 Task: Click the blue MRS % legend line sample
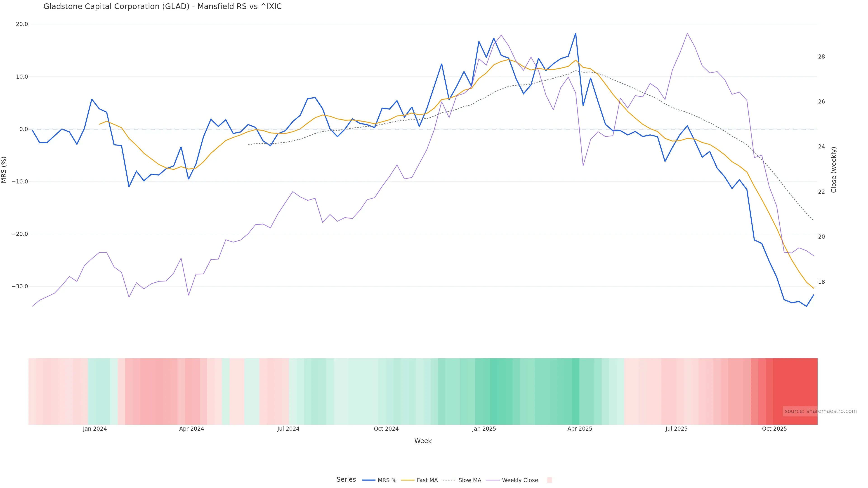click(x=368, y=480)
